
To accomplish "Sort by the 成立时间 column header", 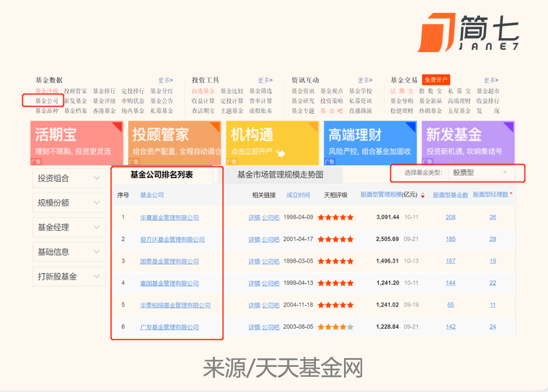I will pos(298,195).
